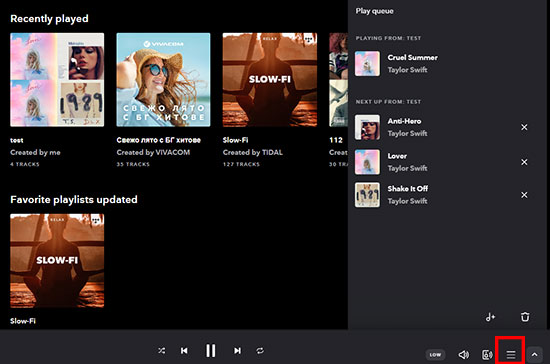550x364 pixels.
Task: Select the Anti-Hero track title
Action: coord(404,121)
